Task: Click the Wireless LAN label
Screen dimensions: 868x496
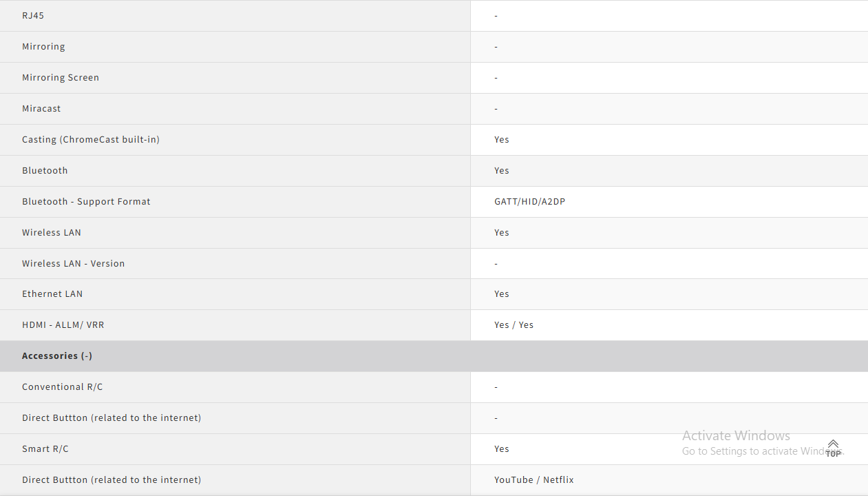Action: (x=52, y=233)
